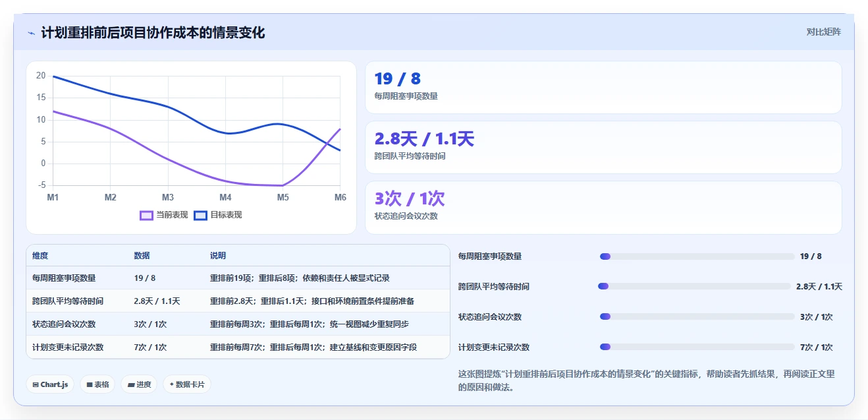Click the 3次 / 1次 table cell
Image resolution: width=868 pixels, height=420 pixels.
point(150,324)
